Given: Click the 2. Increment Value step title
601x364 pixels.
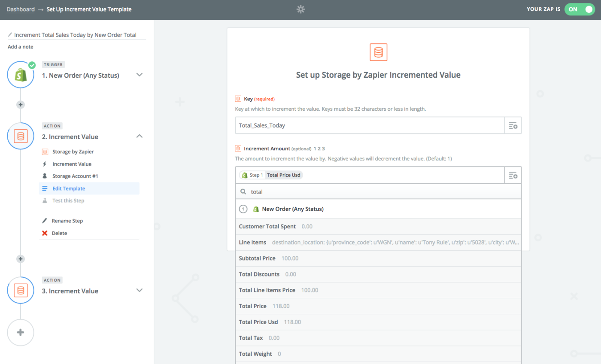Looking at the screenshot, I should [70, 137].
